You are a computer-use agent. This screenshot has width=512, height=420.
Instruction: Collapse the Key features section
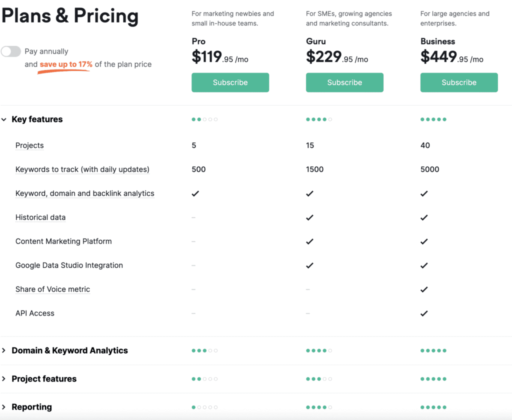tap(4, 119)
